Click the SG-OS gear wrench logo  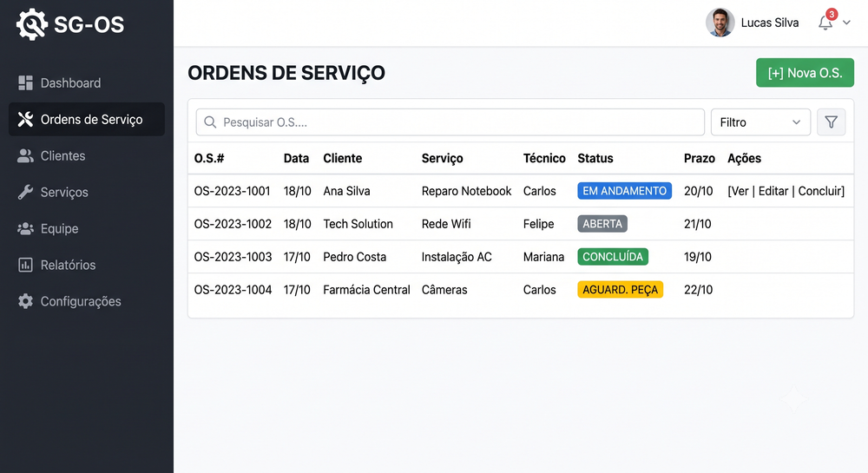(31, 24)
